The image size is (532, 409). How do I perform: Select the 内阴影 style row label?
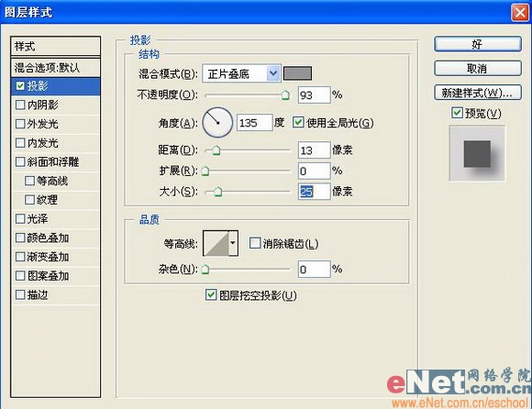coord(43,105)
